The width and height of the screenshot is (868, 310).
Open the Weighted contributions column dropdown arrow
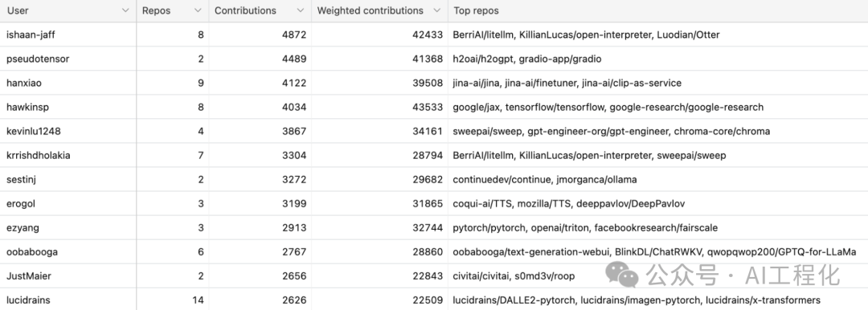click(x=436, y=10)
